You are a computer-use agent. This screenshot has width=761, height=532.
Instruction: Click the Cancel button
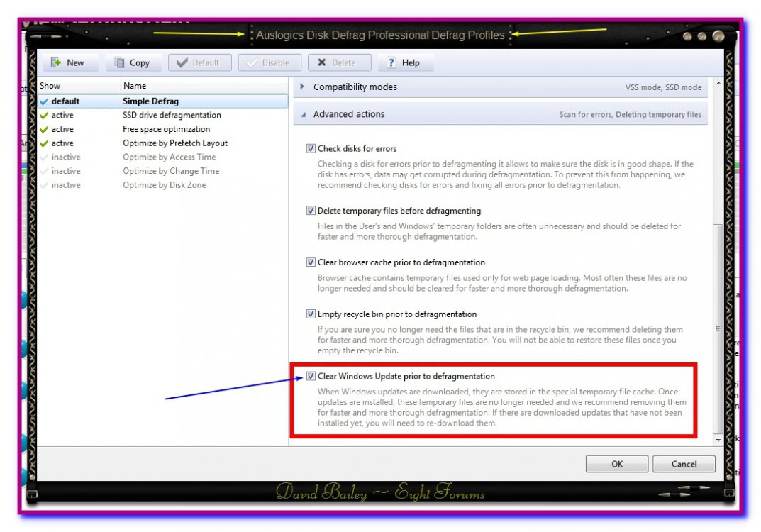click(684, 464)
